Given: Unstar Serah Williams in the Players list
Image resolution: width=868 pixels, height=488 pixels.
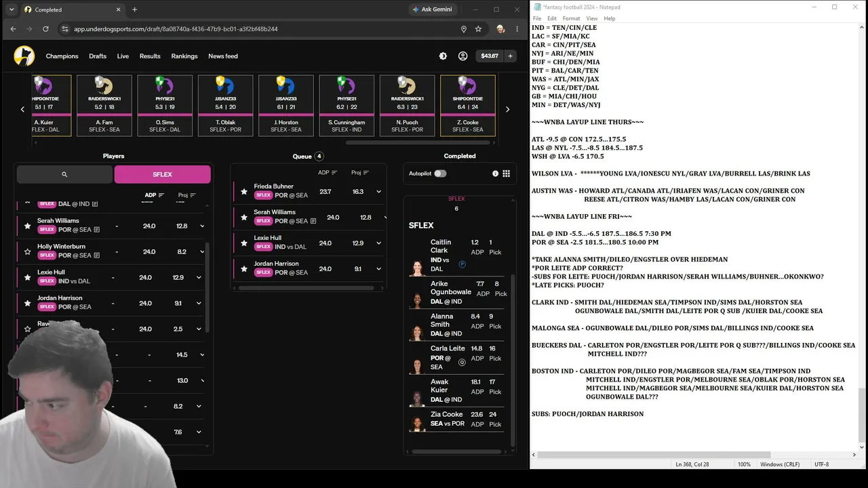Looking at the screenshot, I should tap(27, 226).
